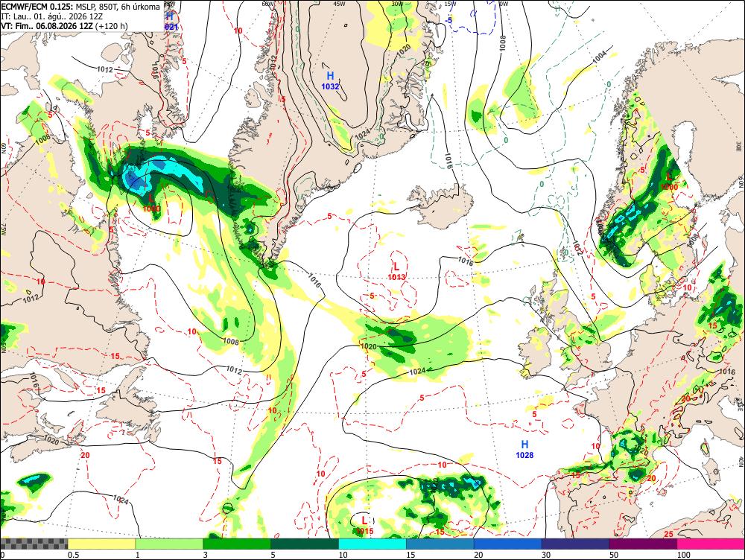Click the H 1032 high over Greenland
Image resolution: width=745 pixels, height=560 pixels.
(330, 80)
